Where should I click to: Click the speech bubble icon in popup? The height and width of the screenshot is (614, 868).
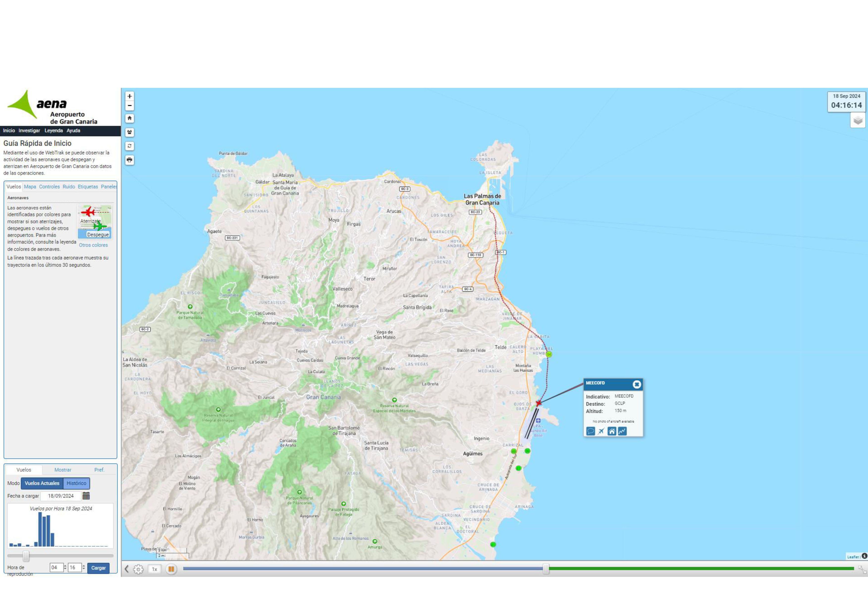pyautogui.click(x=590, y=431)
